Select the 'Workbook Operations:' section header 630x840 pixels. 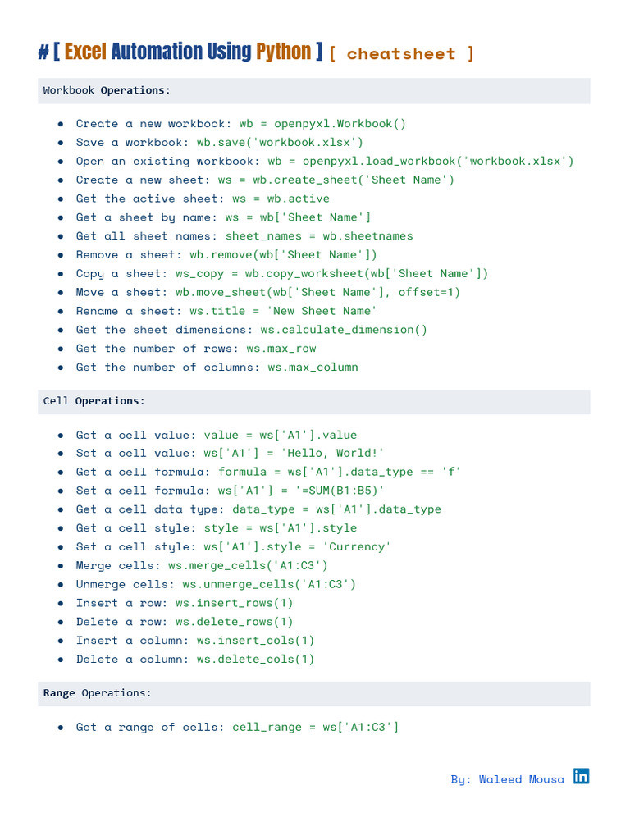(107, 90)
